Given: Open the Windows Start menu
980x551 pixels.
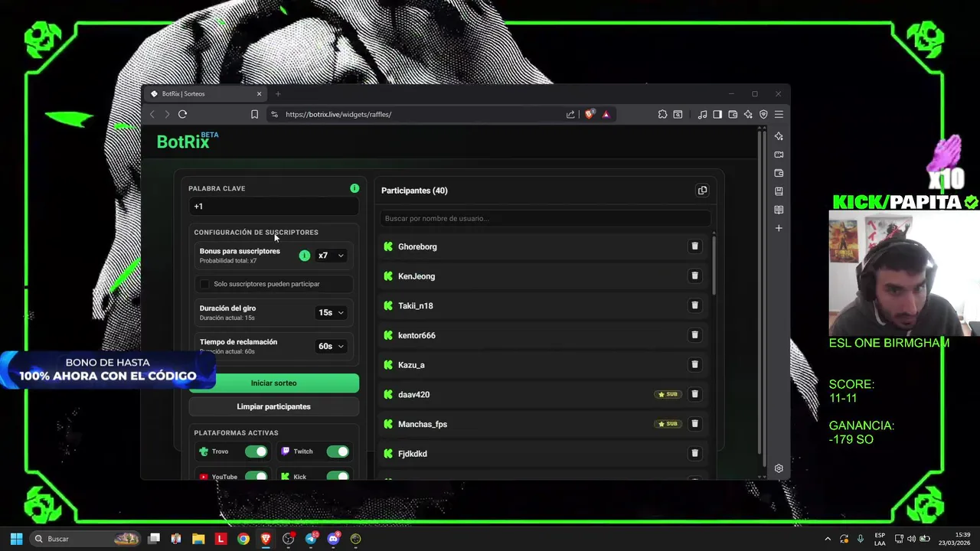Looking at the screenshot, I should click(x=16, y=539).
